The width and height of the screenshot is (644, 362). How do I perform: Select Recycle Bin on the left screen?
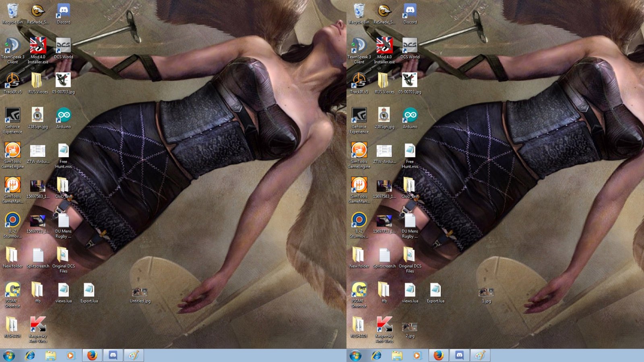coord(12,14)
